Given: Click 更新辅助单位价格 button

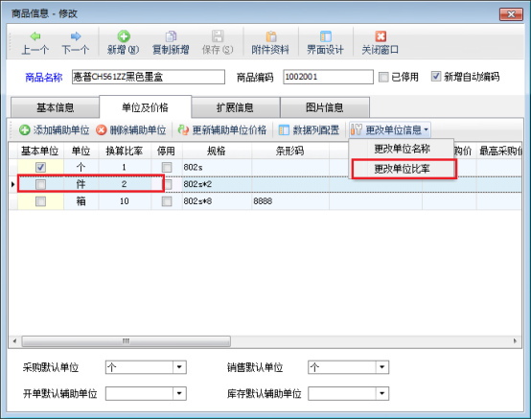Looking at the screenshot, I should coord(222,130).
